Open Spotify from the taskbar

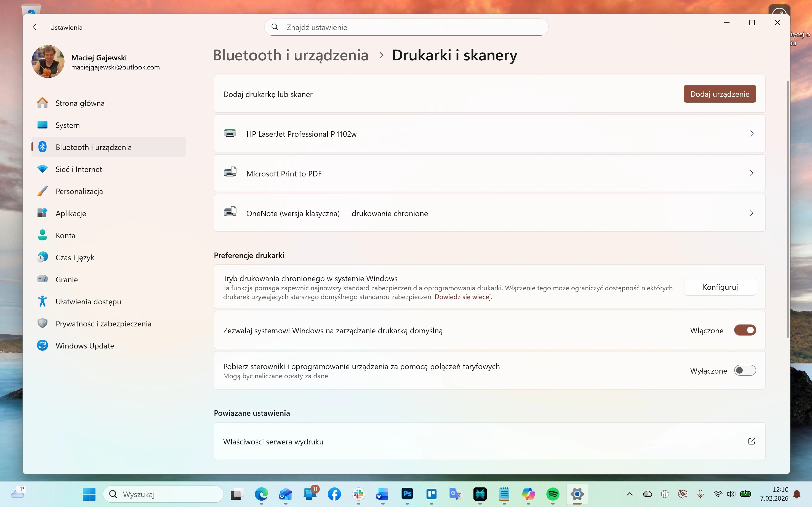coord(553,494)
